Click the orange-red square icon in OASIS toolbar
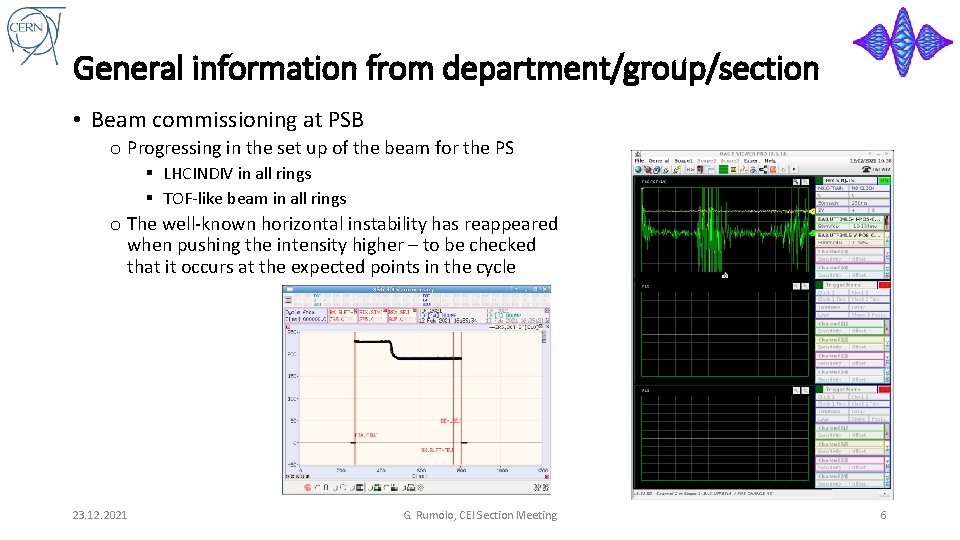This screenshot has height=540, width=960. click(773, 170)
